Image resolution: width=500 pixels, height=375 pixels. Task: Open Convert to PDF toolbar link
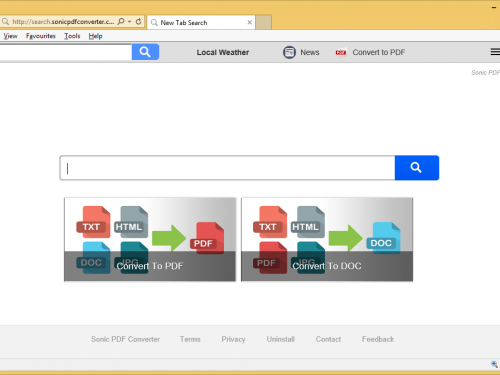pyautogui.click(x=379, y=52)
